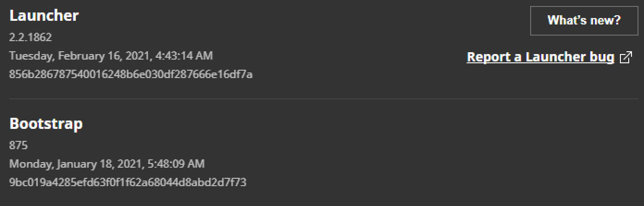Image resolution: width=644 pixels, height=206 pixels.
Task: Click the Launcher build date Tuesday, February 16
Action: [x=69, y=56]
